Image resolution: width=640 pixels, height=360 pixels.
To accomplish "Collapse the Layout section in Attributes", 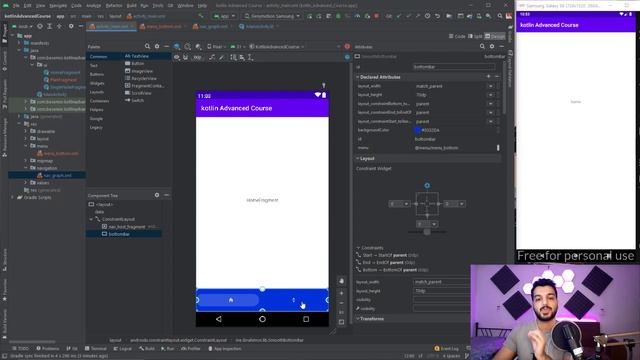I will pyautogui.click(x=358, y=158).
